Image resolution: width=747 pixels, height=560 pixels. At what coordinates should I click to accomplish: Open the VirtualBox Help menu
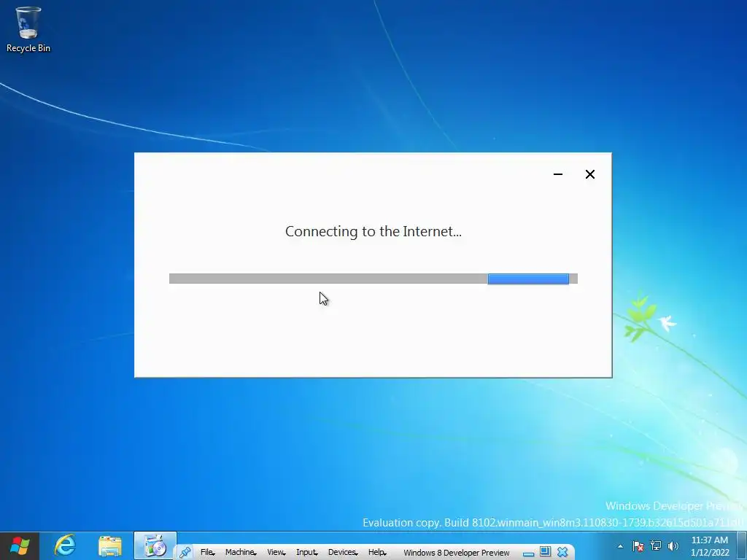click(377, 553)
